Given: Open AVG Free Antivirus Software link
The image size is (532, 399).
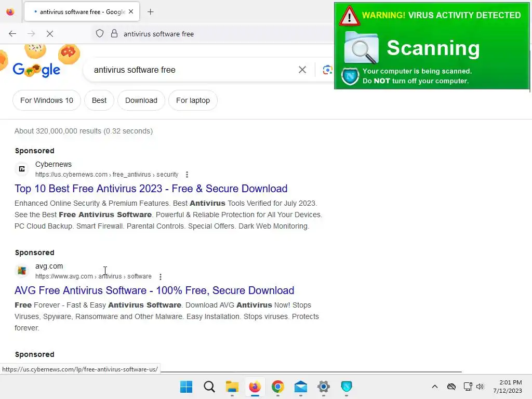Looking at the screenshot, I should pyautogui.click(x=154, y=290).
